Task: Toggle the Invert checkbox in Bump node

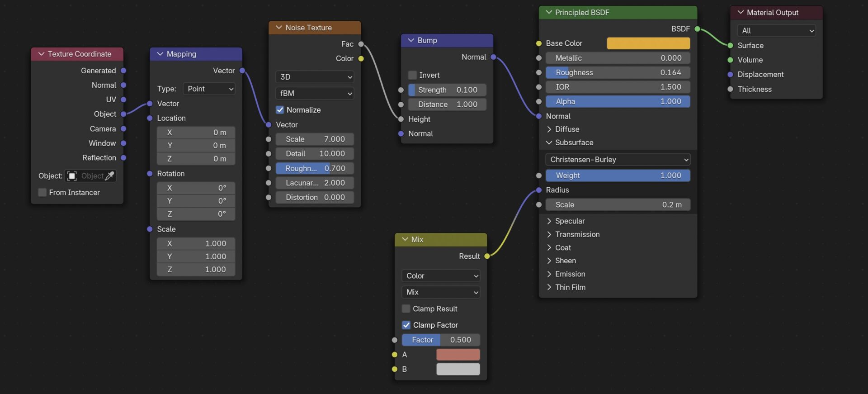Action: coord(412,75)
